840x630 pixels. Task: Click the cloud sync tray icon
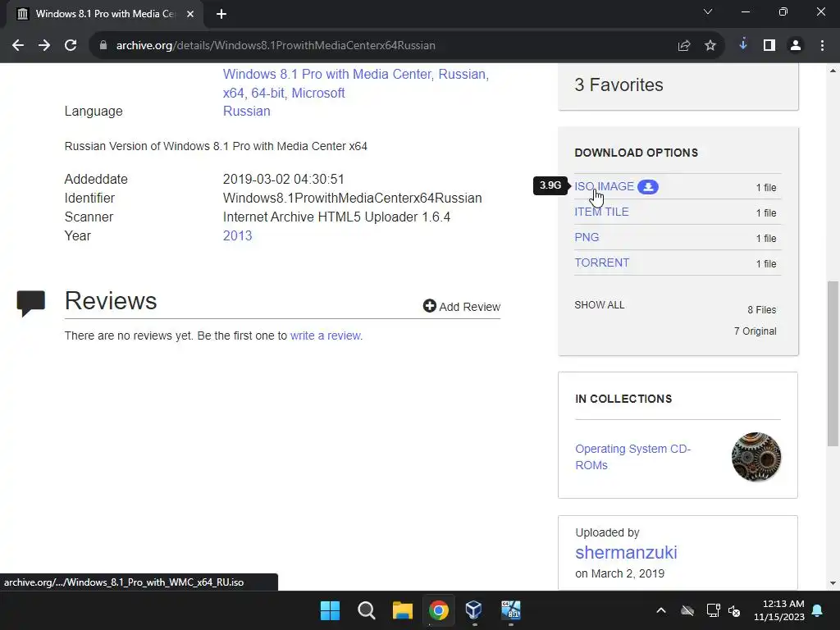click(687, 610)
